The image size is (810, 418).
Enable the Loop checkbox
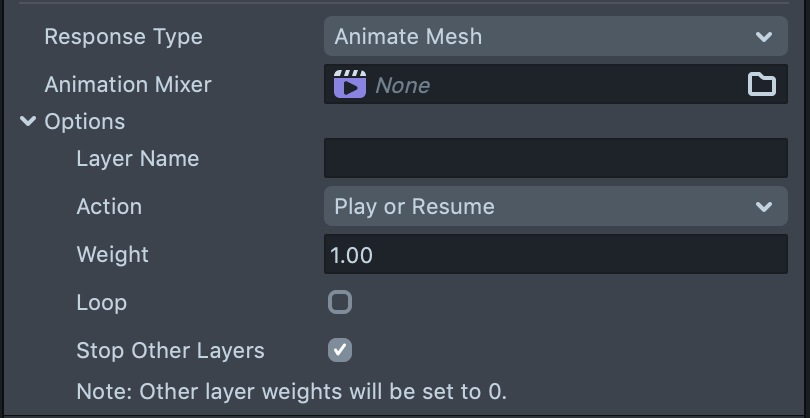tap(340, 302)
